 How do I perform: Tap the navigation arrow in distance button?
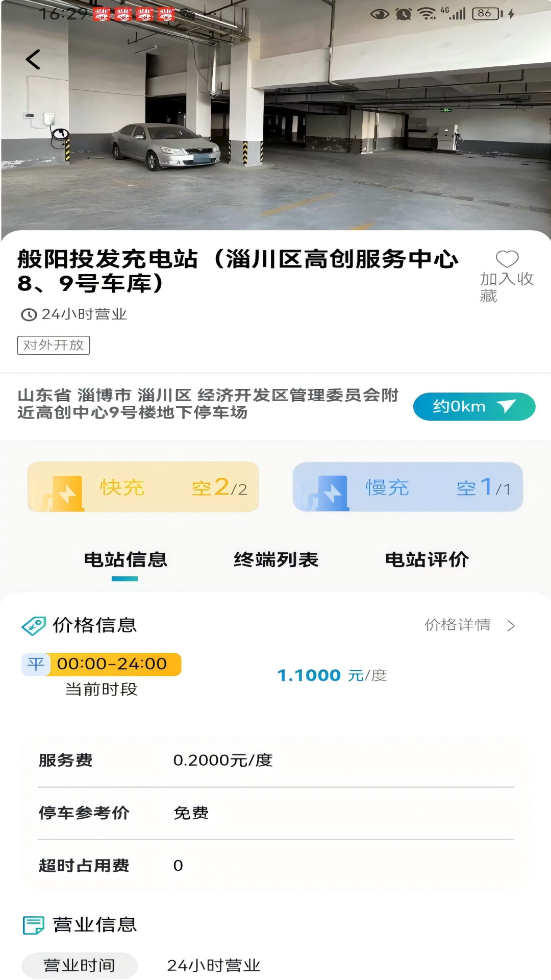click(x=506, y=406)
